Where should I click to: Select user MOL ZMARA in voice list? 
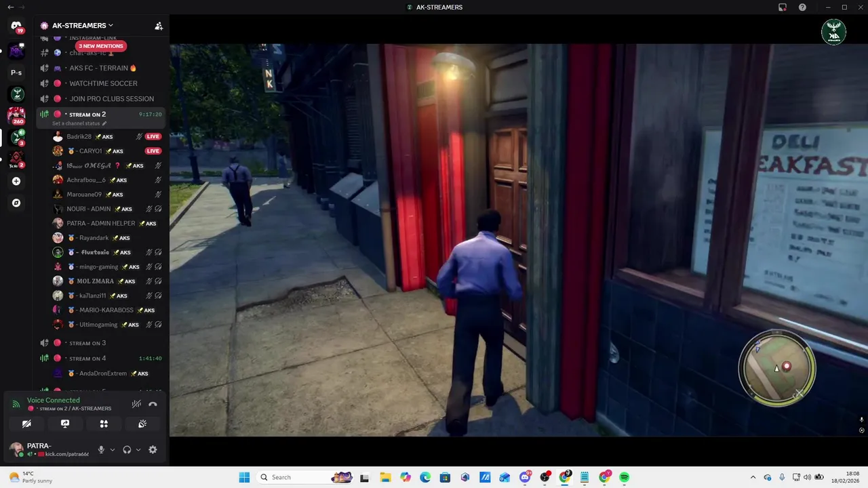point(107,281)
